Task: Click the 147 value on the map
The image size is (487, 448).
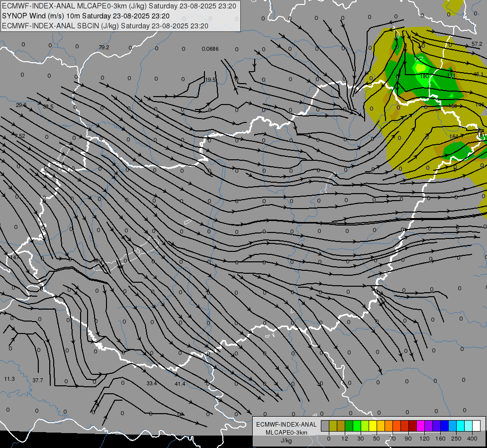Action: (14, 257)
